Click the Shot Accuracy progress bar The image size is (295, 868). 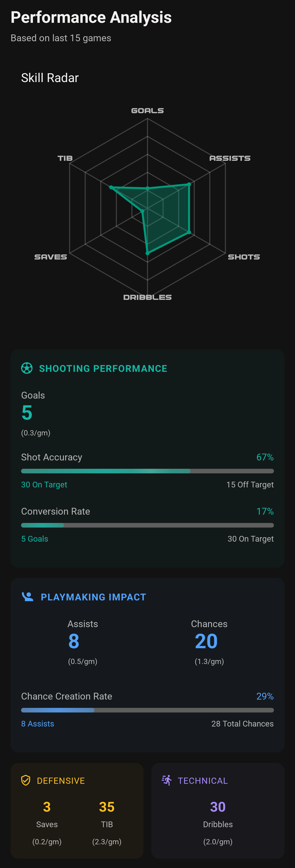pyautogui.click(x=147, y=471)
